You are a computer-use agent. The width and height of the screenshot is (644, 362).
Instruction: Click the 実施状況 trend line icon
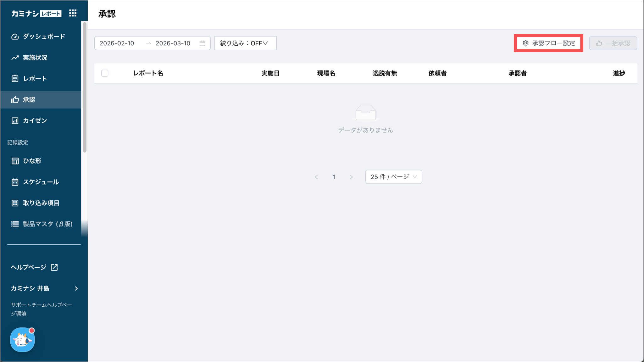(x=15, y=58)
